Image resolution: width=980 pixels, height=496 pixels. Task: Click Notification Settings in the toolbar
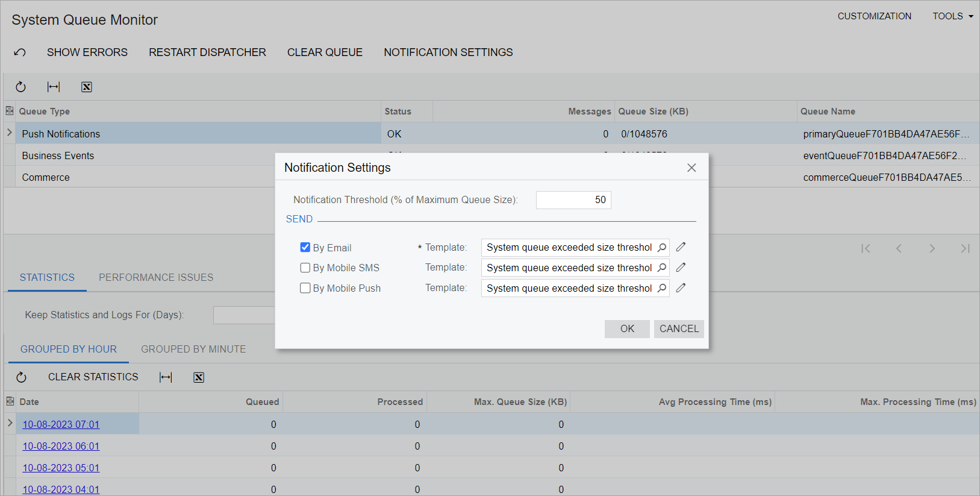click(x=448, y=52)
